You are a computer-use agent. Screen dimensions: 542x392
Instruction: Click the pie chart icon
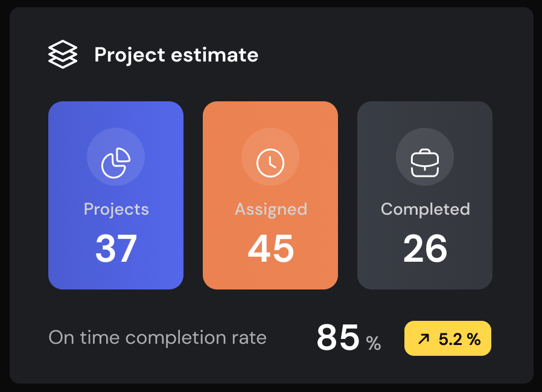click(116, 162)
